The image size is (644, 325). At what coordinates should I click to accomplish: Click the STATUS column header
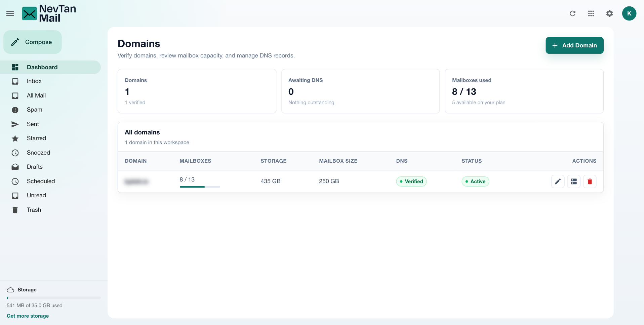pos(472,161)
